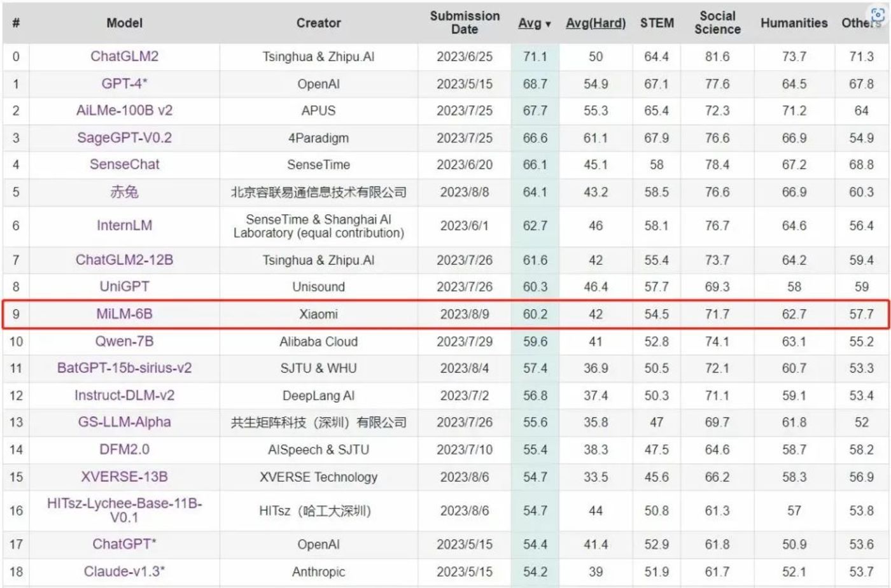Click the InternLM model link
The width and height of the screenshot is (891, 588).
coord(124,225)
